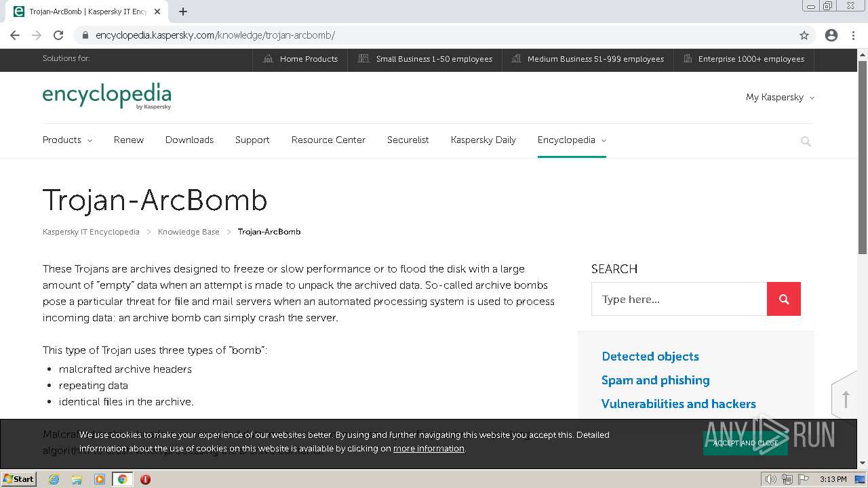Click the red security icon in the taskbar
The image size is (868, 488).
tap(145, 479)
